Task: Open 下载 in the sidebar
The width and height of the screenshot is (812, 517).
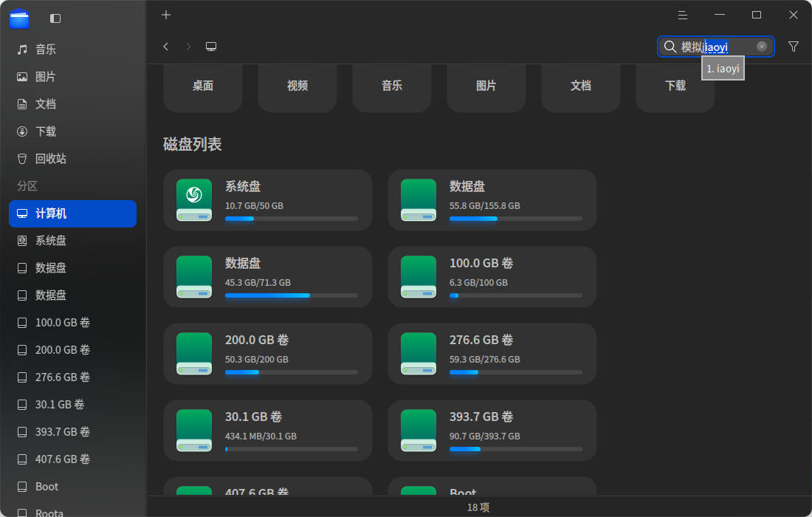Action: (x=72, y=131)
